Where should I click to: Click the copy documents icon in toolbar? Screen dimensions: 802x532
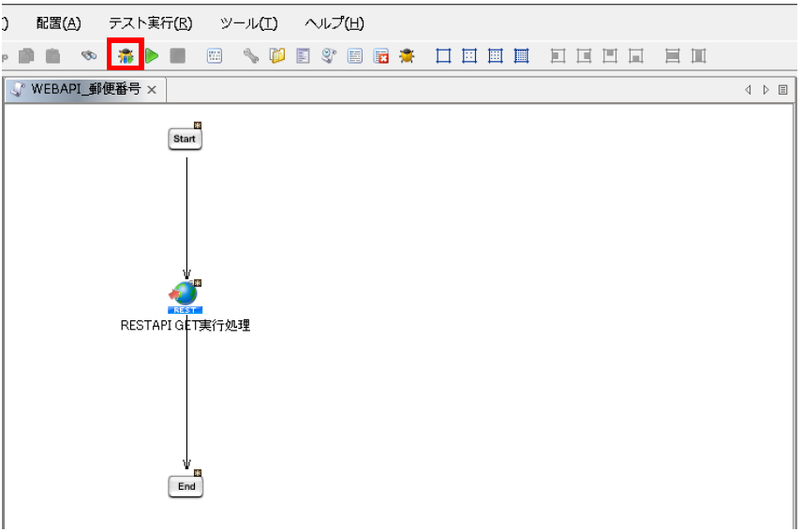click(26, 56)
